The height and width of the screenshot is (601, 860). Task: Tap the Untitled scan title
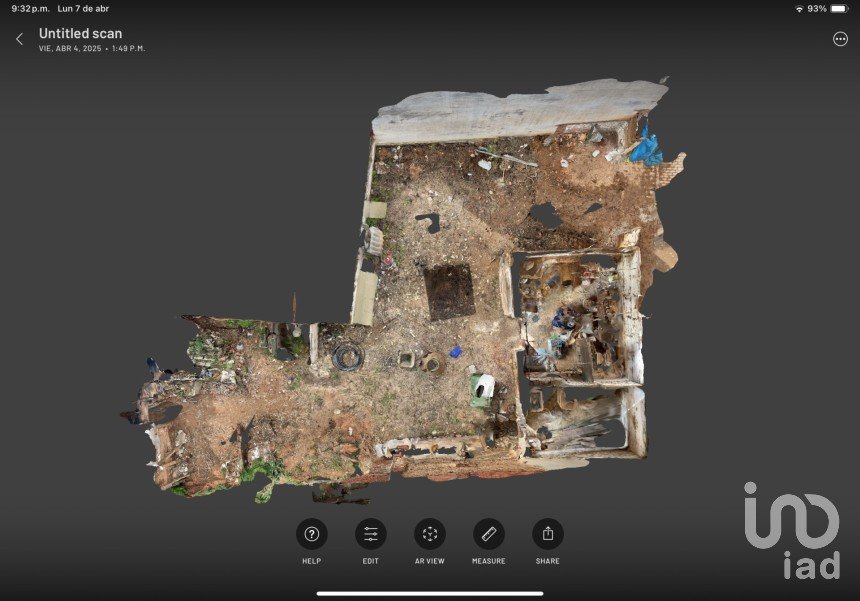pos(81,33)
